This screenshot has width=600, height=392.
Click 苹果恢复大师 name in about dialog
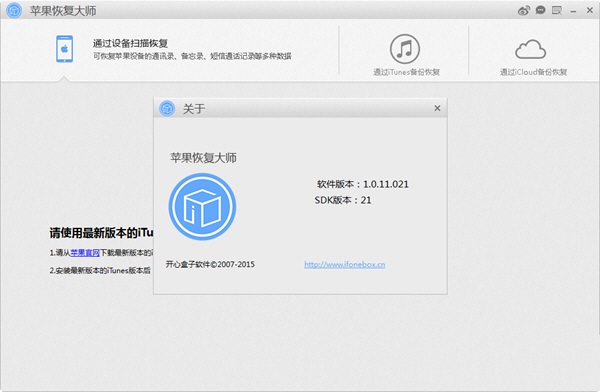click(203, 158)
